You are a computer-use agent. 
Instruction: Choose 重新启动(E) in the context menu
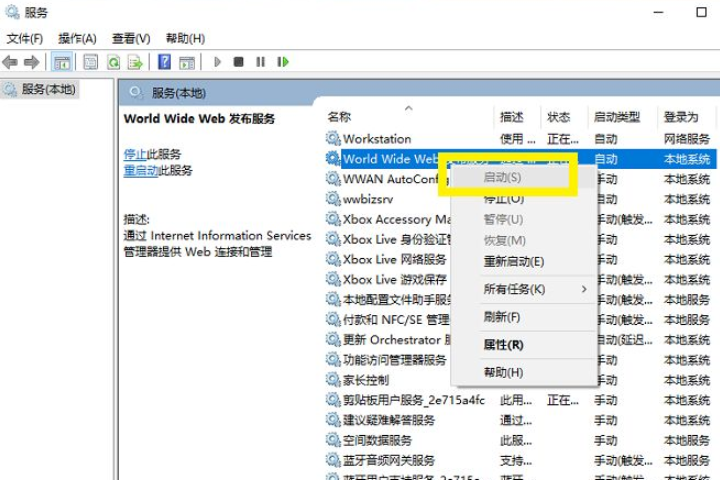[x=513, y=262]
